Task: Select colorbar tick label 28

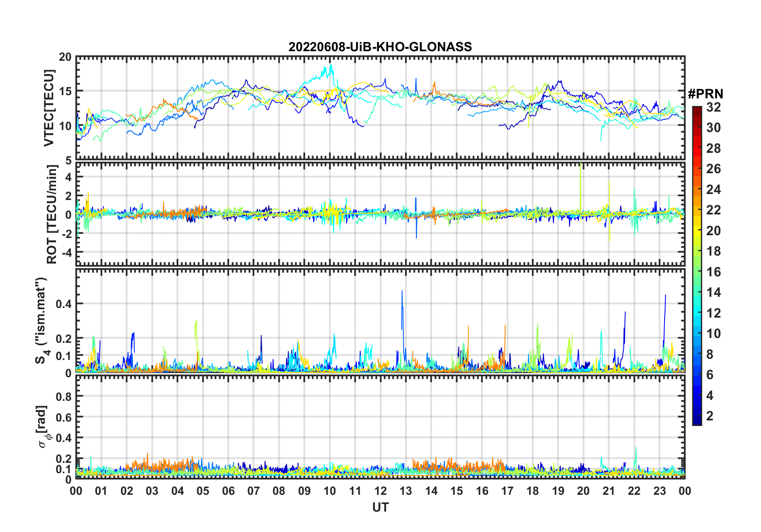Action: pos(713,148)
